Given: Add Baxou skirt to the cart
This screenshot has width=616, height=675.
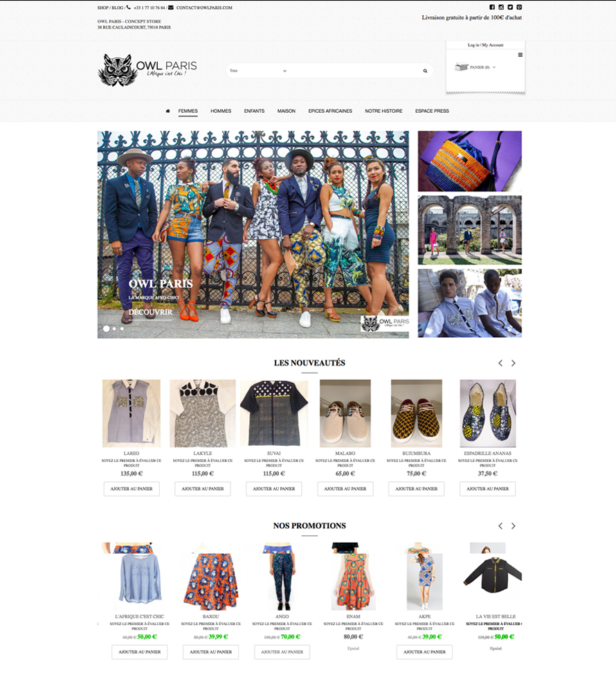Looking at the screenshot, I should [211, 651].
